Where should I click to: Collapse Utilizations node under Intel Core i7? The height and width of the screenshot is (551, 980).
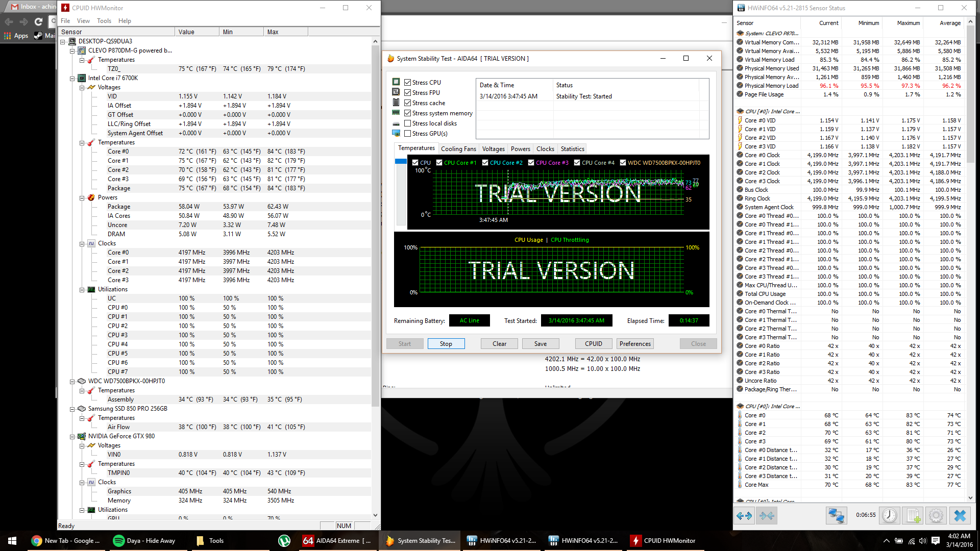click(x=82, y=290)
